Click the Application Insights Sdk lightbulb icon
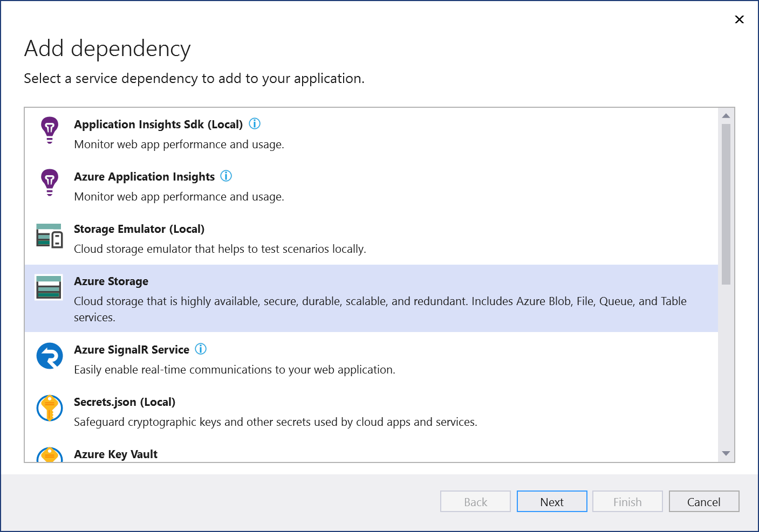 (x=49, y=129)
